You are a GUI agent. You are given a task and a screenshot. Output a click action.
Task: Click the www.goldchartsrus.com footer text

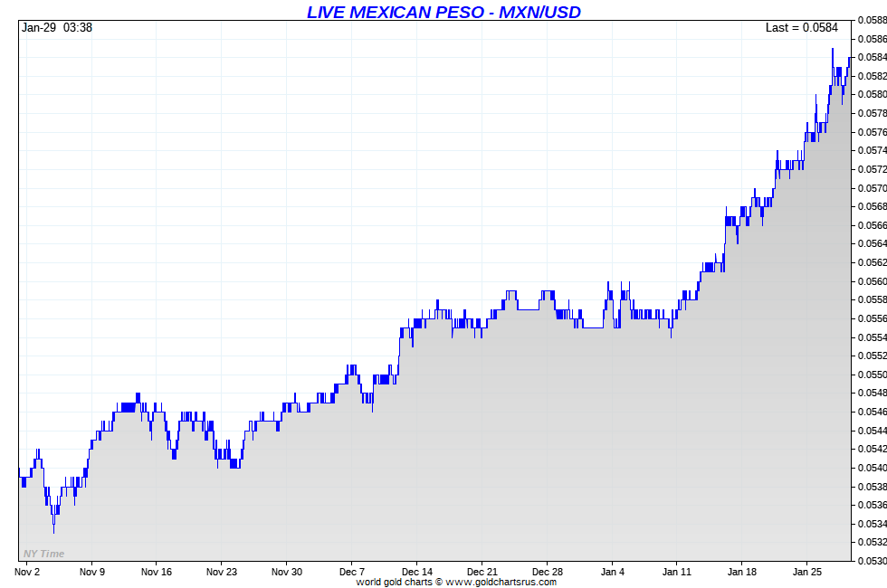[501, 582]
